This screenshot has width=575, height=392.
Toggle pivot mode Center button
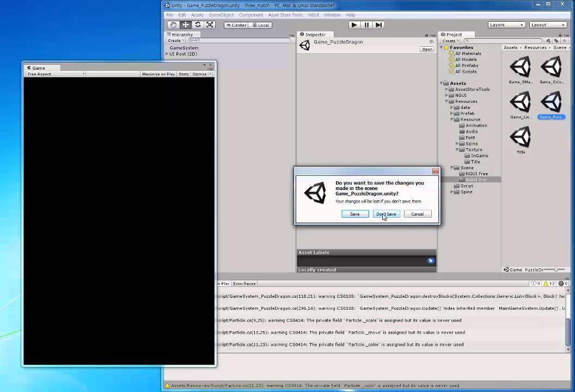(x=236, y=25)
